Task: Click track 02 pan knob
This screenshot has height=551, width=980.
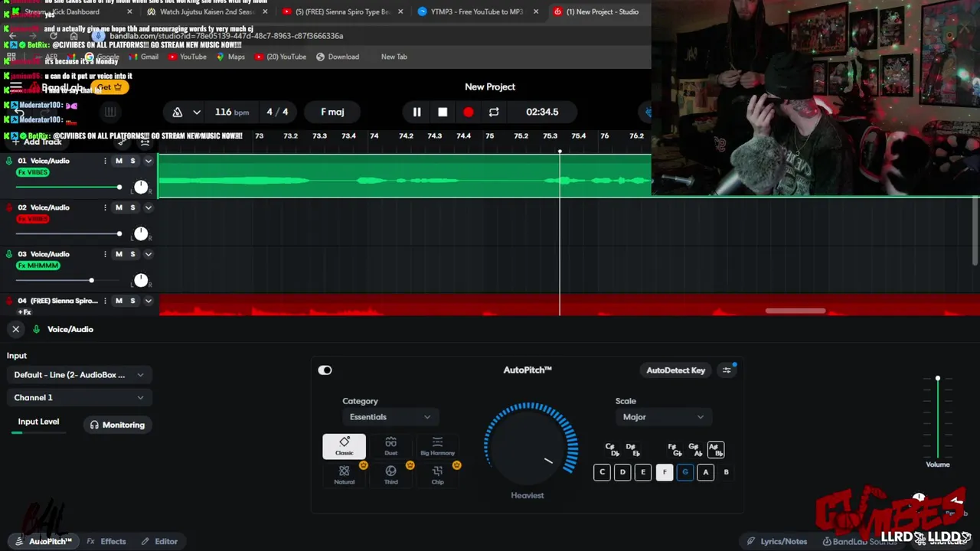Action: (141, 234)
